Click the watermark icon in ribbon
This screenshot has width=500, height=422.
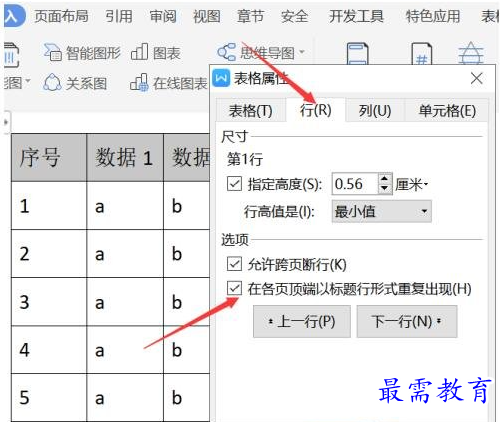pos(471,53)
